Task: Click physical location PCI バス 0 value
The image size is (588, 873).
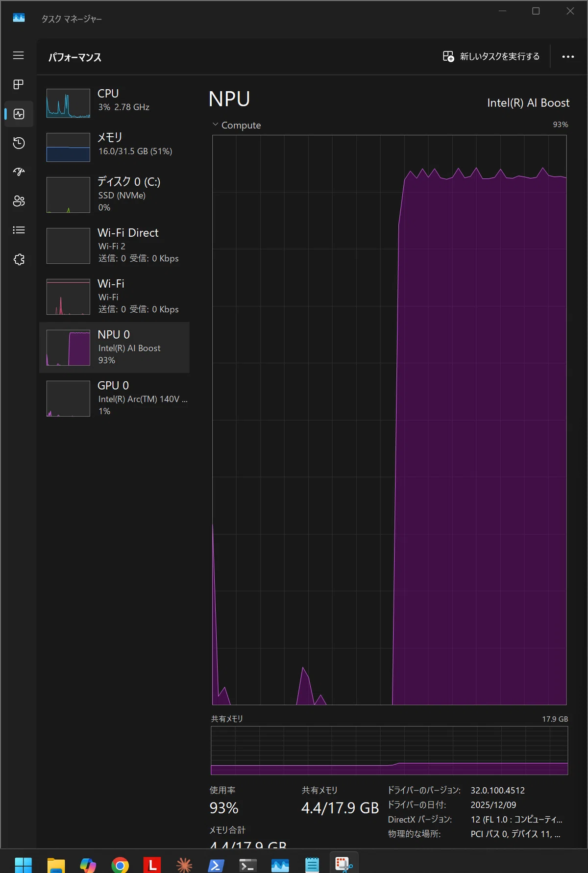Action: click(x=515, y=834)
